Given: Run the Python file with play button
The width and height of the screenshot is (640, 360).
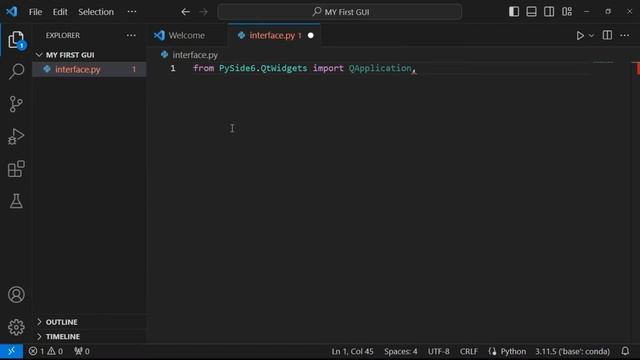Looking at the screenshot, I should point(580,36).
